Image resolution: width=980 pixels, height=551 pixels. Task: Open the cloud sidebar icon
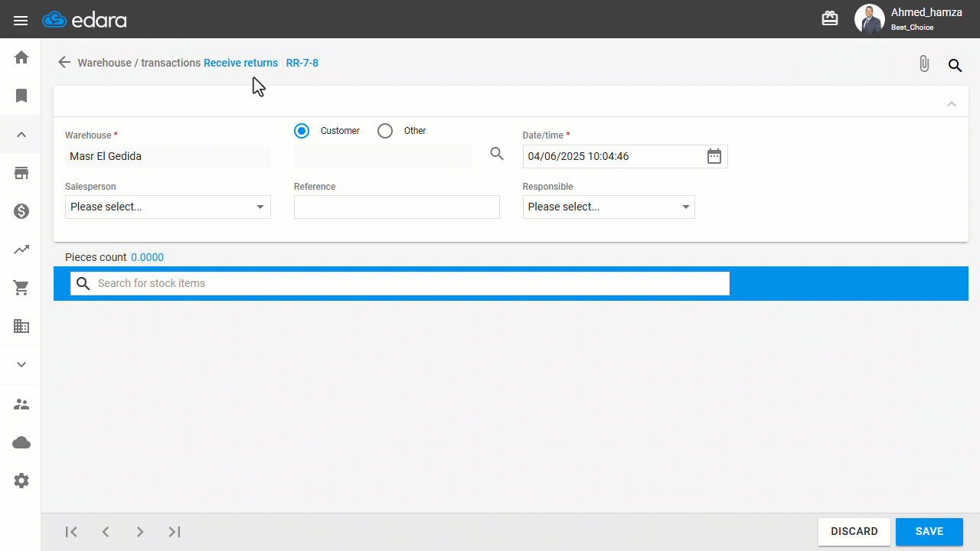point(21,442)
